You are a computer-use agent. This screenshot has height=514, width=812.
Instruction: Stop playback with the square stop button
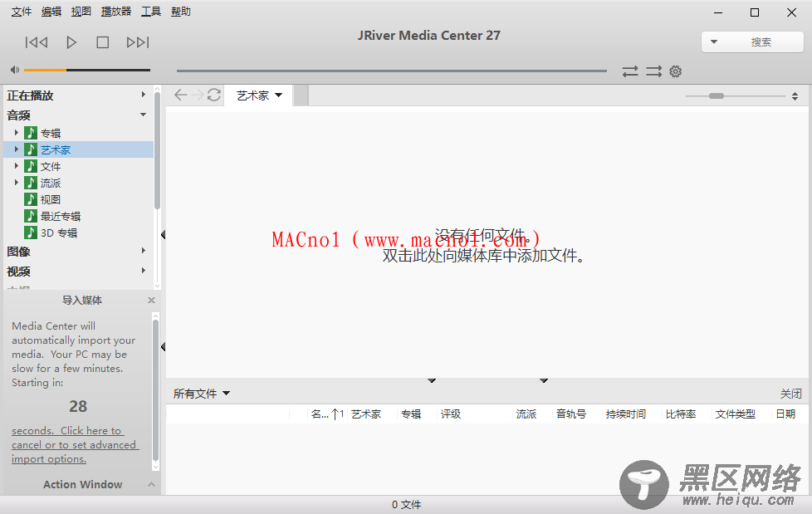(102, 42)
